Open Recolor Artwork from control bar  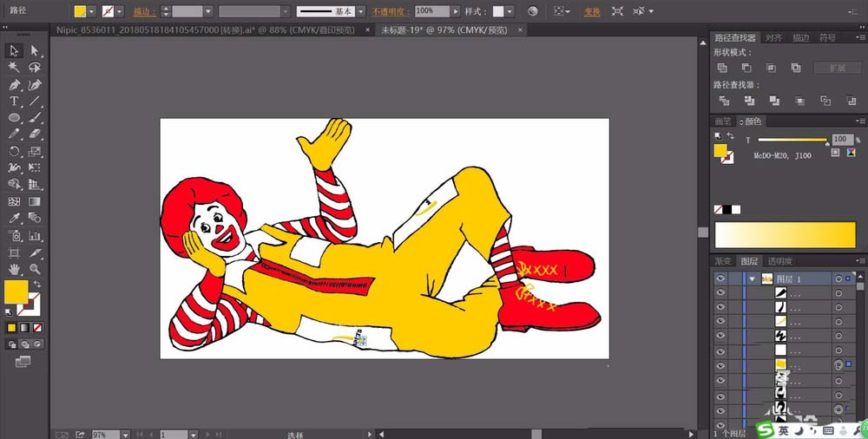(x=533, y=11)
